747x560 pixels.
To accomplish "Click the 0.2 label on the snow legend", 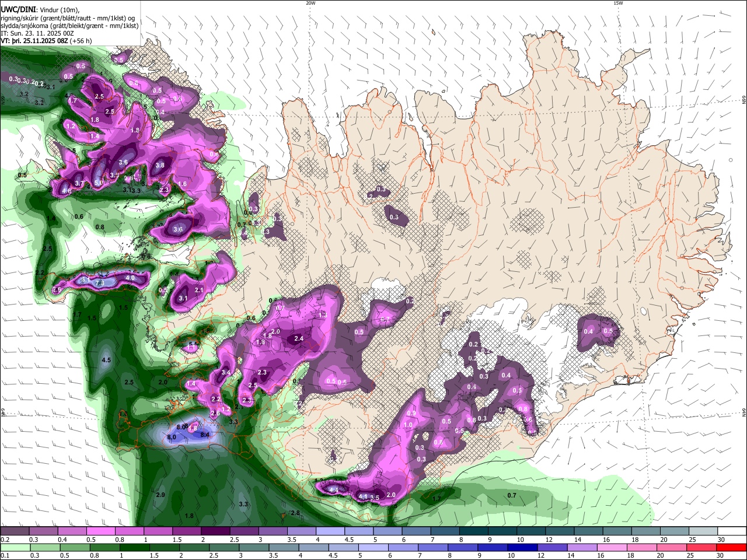I will pos(4,540).
